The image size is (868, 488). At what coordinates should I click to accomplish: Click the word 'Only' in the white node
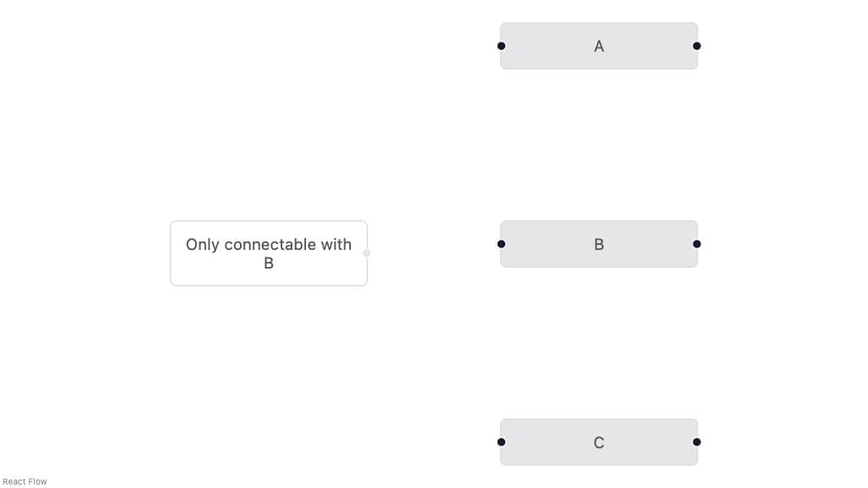tap(203, 245)
